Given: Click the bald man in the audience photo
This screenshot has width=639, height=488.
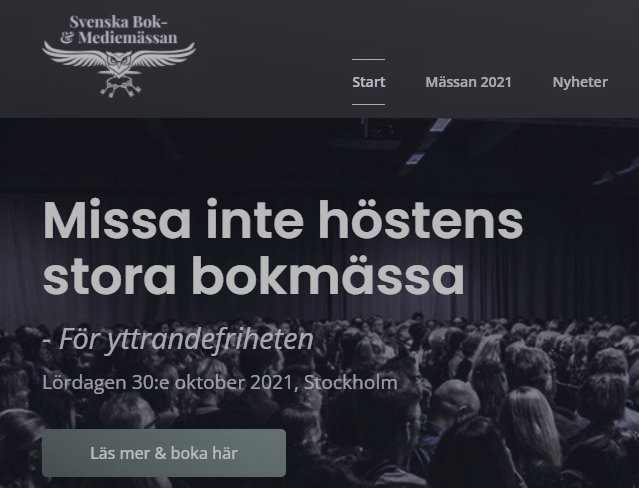Looking at the screenshot, I should [x=456, y=404].
